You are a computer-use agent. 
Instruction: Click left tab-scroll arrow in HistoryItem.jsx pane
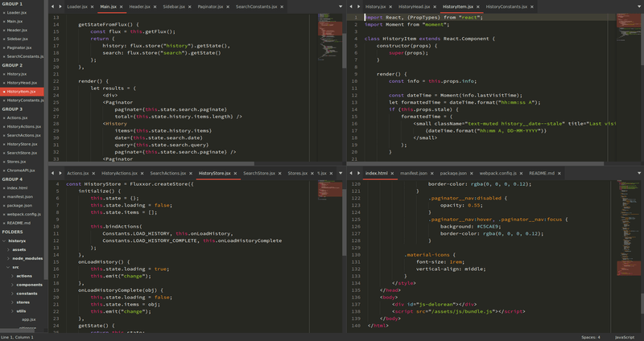352,6
